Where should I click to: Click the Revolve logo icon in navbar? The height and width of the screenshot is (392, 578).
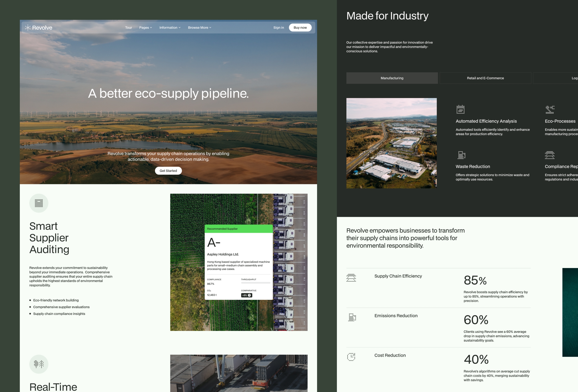click(28, 28)
